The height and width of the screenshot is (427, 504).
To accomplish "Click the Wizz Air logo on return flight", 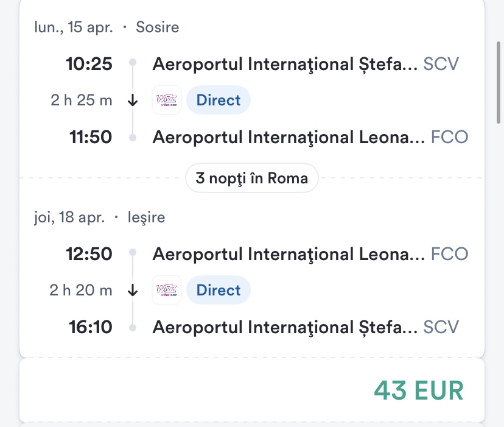I will (167, 290).
